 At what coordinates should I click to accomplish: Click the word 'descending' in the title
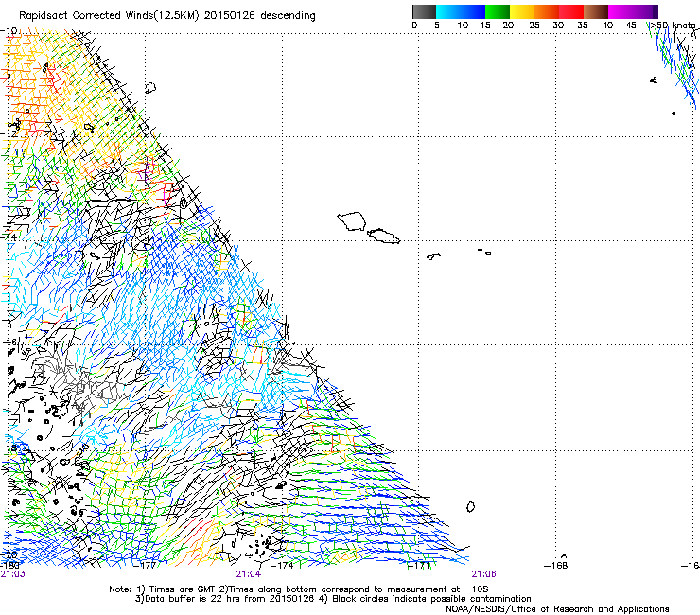click(288, 16)
